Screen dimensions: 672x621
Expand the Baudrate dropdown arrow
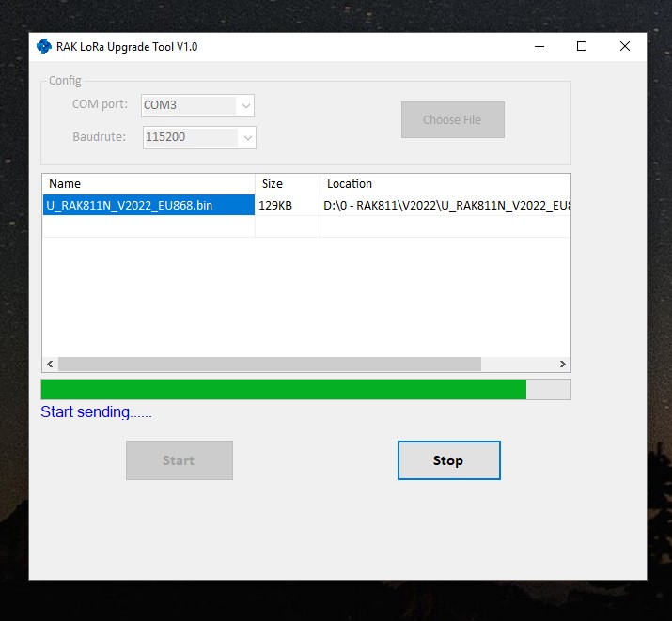(x=247, y=137)
